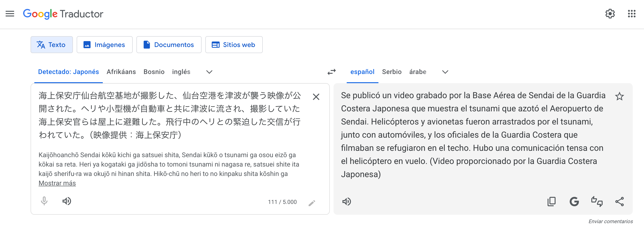Save the translation with the star icon

619,96
